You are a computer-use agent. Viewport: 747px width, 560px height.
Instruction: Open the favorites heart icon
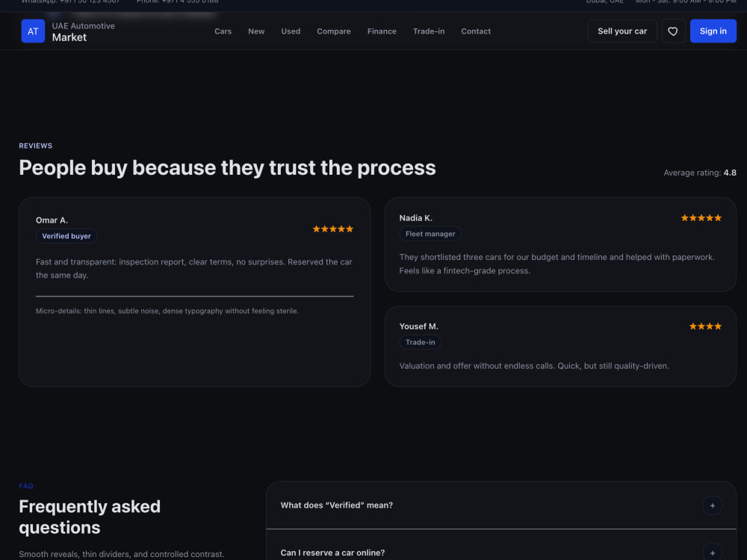(673, 31)
